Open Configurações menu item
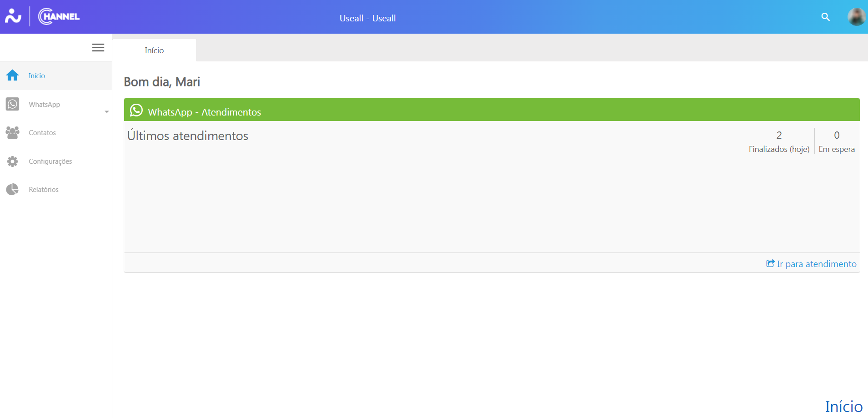 [56, 161]
